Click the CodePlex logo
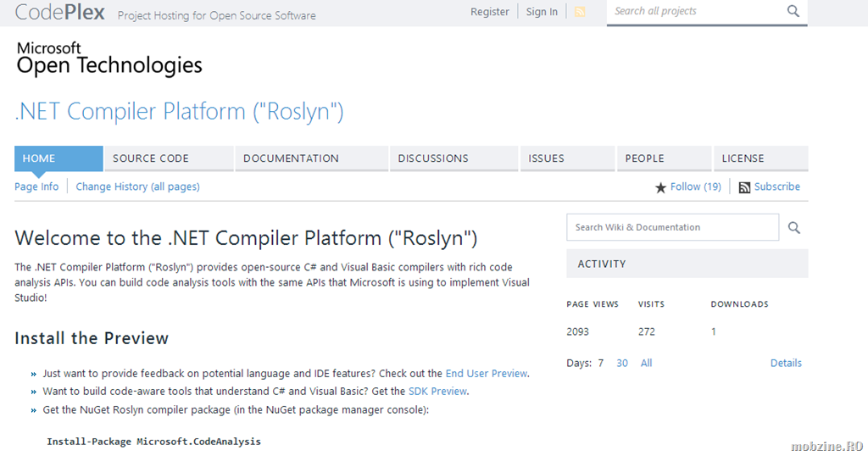Viewport: 868px width, 456px height. coord(60,12)
